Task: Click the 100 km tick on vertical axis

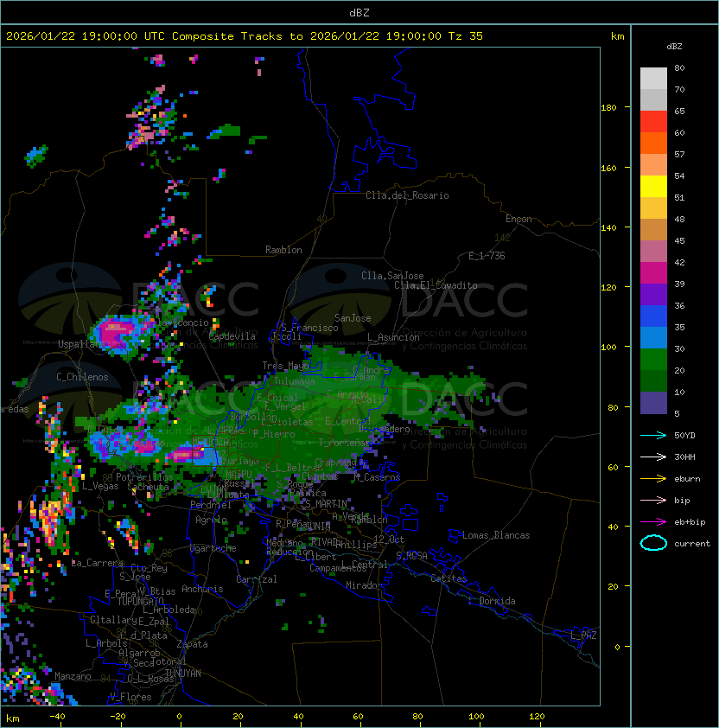Action: point(608,348)
